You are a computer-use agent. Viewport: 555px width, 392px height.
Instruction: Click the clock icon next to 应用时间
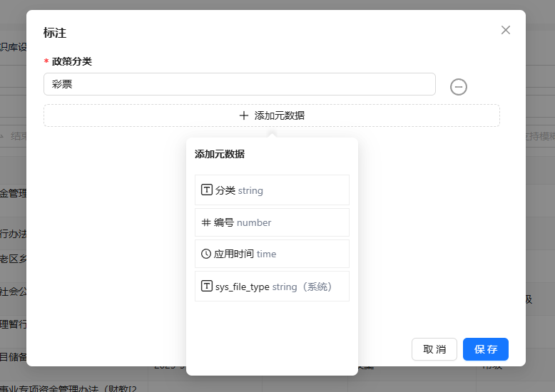click(x=206, y=254)
